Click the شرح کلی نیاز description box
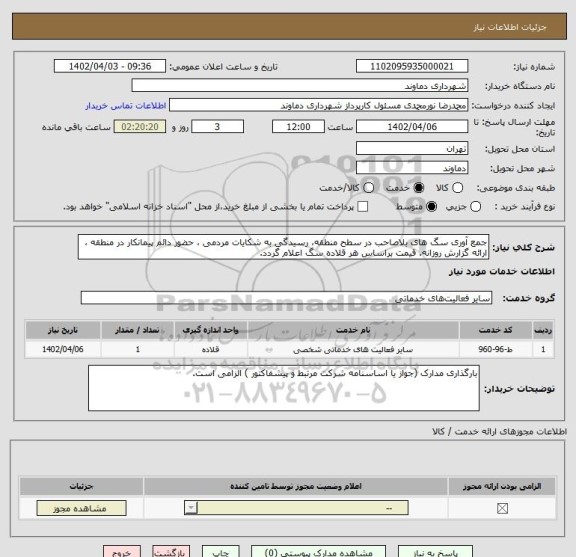This screenshot has height=557, width=576. pos(283,247)
